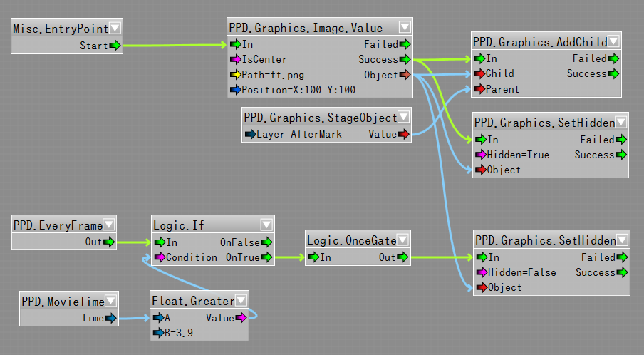
Task: Click the Start output port on Misc.EntryPoint
Action: (115, 46)
